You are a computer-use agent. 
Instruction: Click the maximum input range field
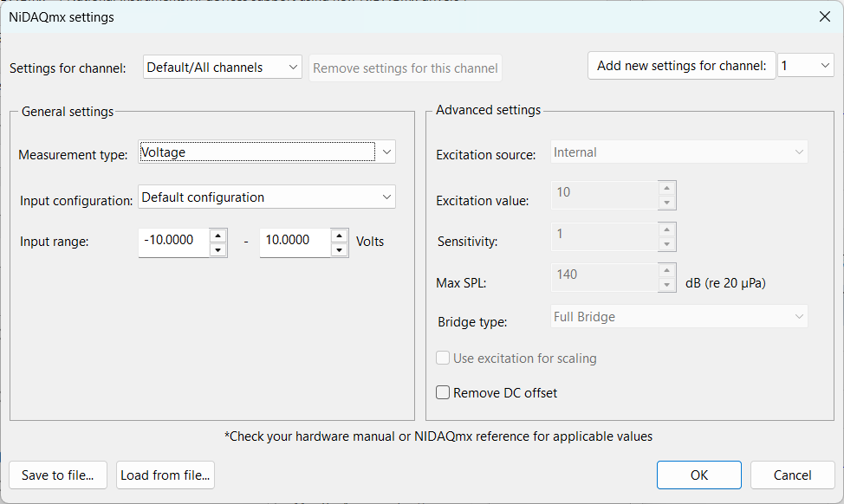pos(295,242)
